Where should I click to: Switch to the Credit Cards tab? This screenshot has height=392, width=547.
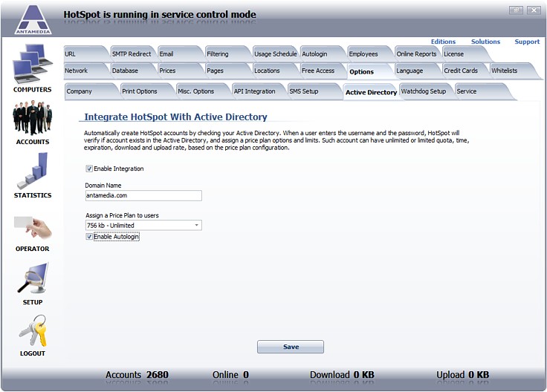coord(464,71)
